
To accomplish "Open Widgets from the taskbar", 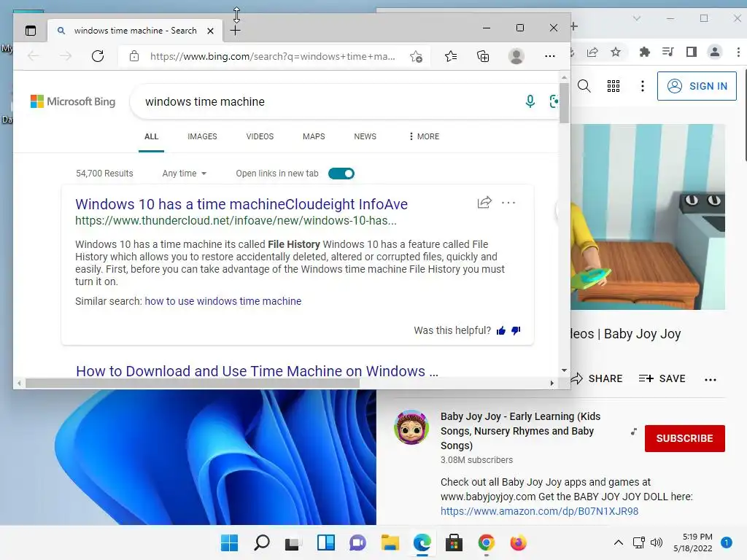I will pos(326,542).
